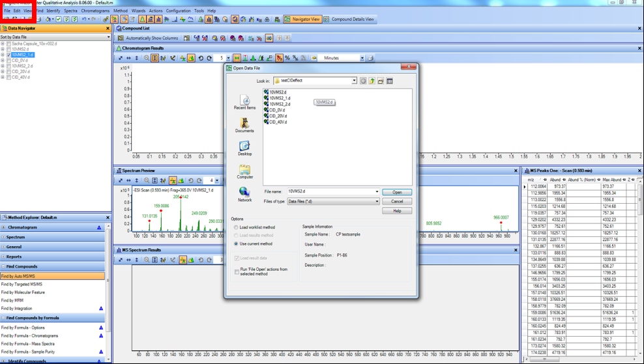Image resolution: width=644 pixels, height=364 pixels.
Task: Open the Chromatograms menu
Action: (x=95, y=11)
